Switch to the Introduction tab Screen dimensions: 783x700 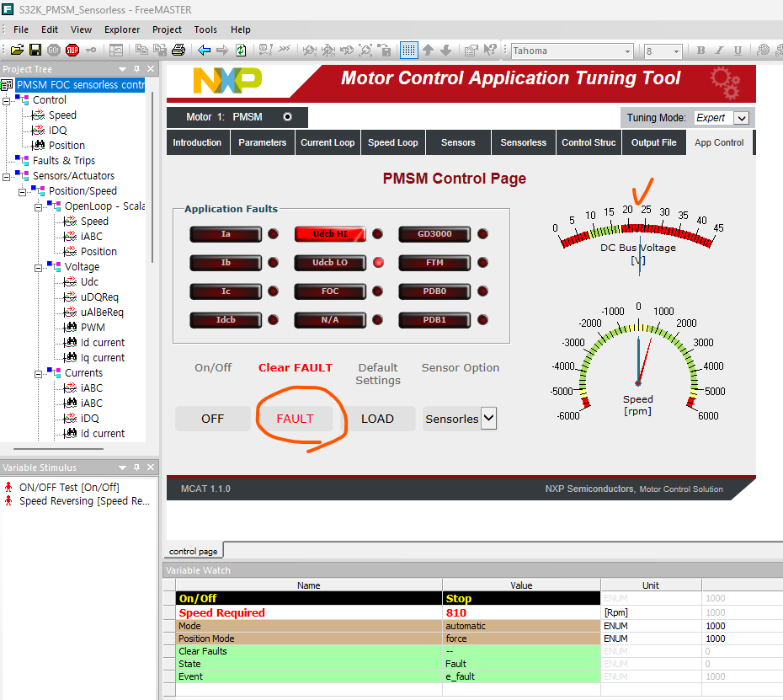click(197, 142)
